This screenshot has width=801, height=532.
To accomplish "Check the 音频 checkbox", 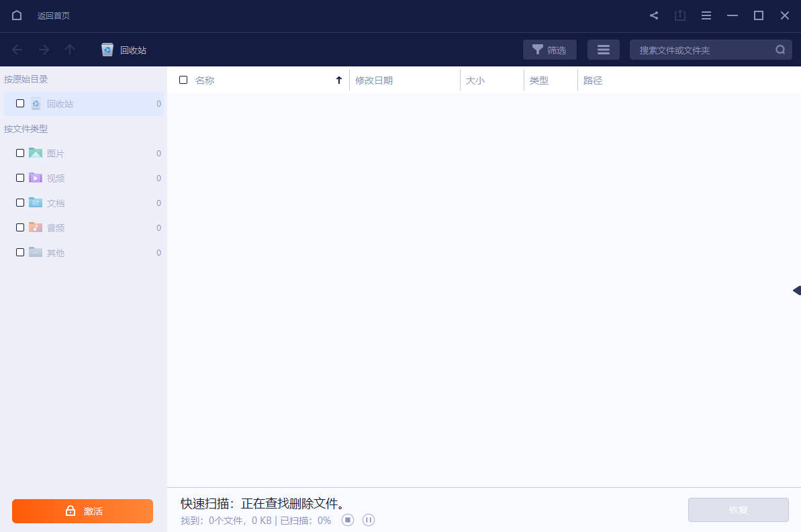I will pyautogui.click(x=20, y=227).
